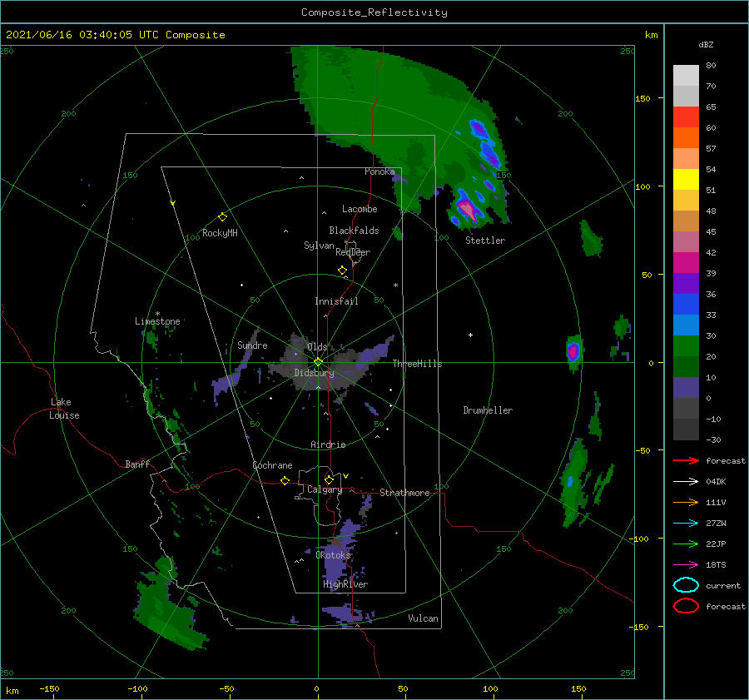Click the Didsbury label
The width and height of the screenshot is (749, 700).
point(315,373)
